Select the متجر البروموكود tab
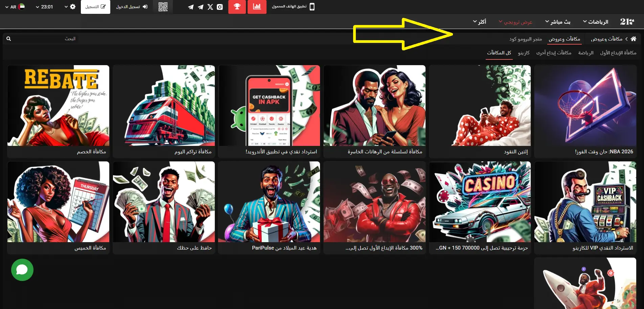Screen dimensions: 644x309 [525, 39]
